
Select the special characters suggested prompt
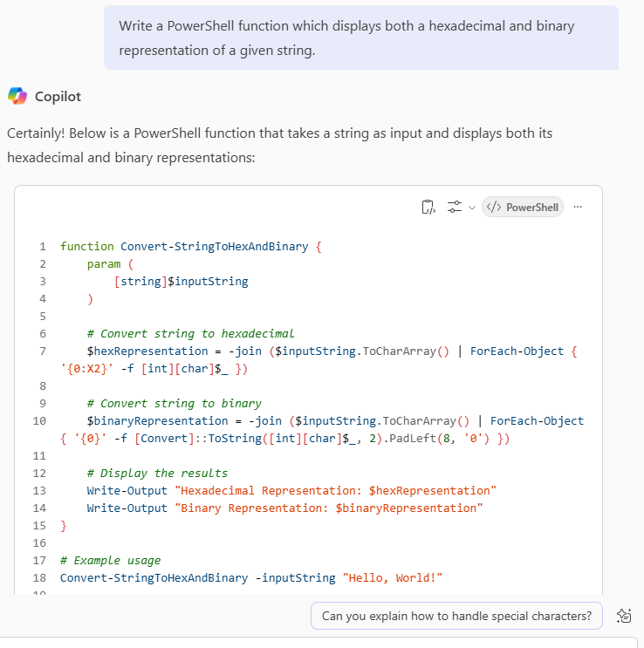[456, 616]
